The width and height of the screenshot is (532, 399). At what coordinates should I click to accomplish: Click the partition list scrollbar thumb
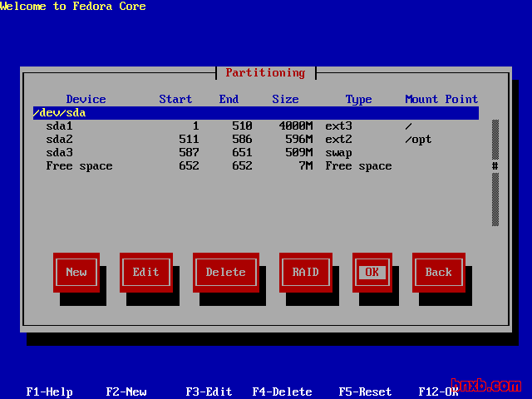click(495, 165)
